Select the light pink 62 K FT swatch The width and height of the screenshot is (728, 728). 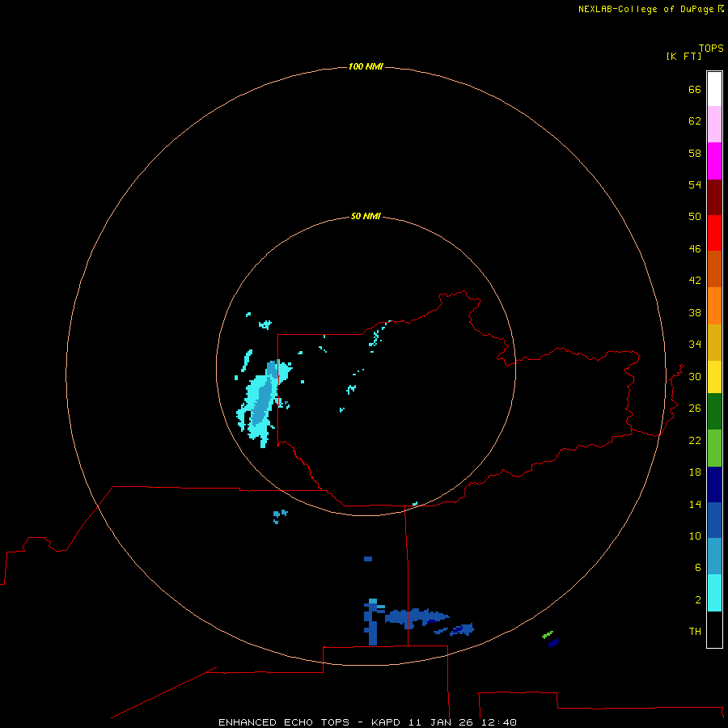714,124
